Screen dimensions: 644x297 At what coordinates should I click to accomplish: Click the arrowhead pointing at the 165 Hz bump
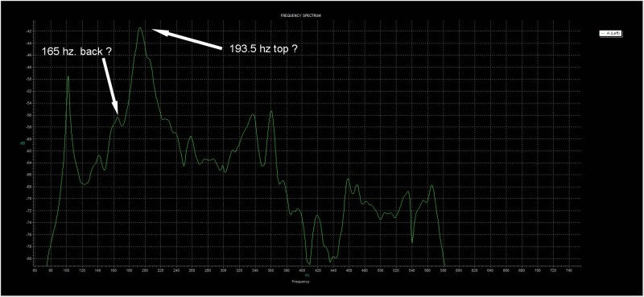[116, 109]
